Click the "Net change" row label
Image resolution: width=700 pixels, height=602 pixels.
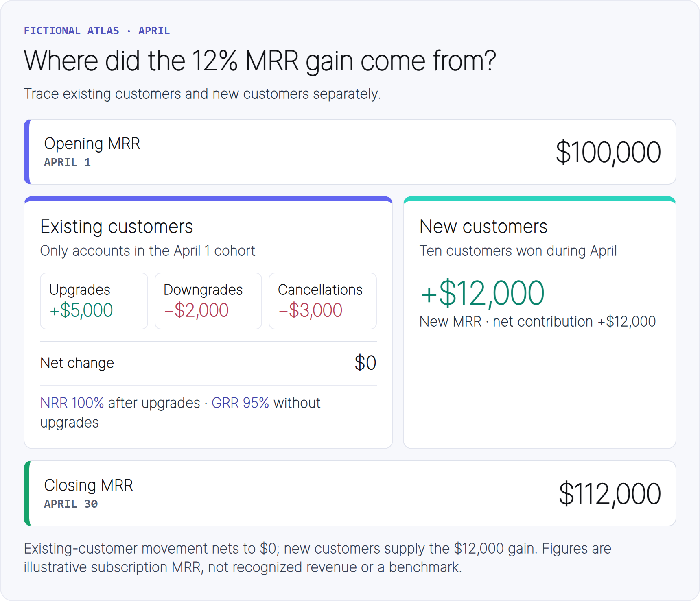[77, 363]
